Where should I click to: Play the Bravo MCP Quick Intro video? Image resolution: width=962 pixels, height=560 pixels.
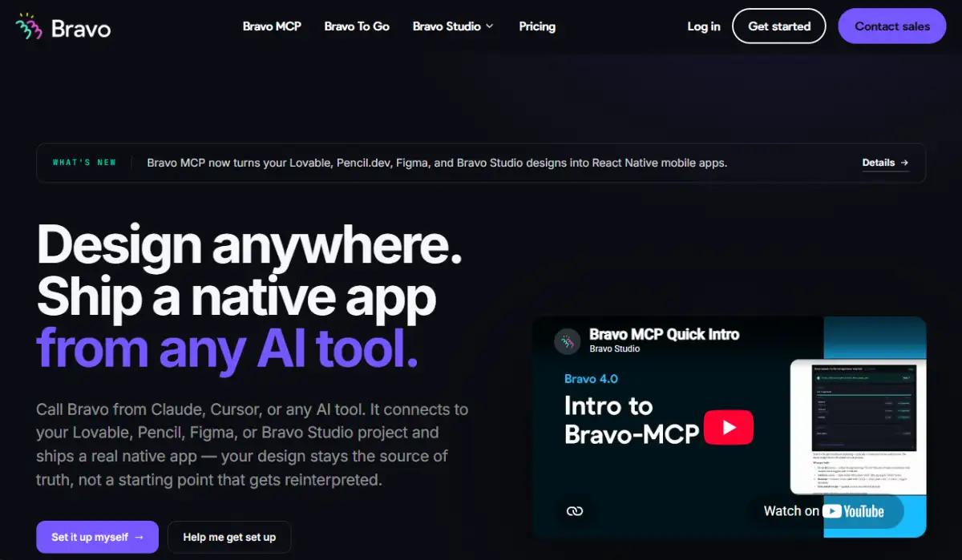[x=728, y=427]
